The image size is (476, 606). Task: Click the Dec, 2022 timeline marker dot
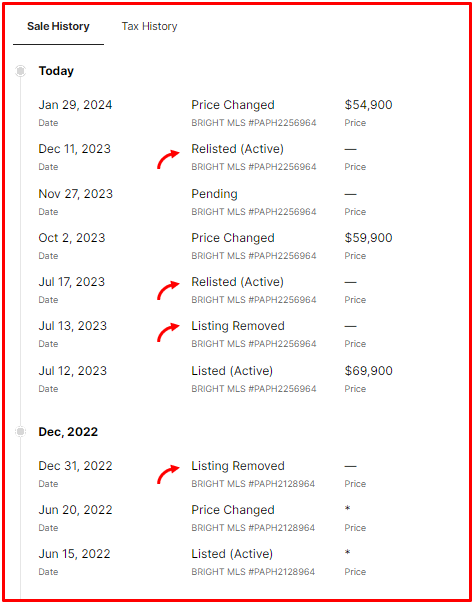pyautogui.click(x=20, y=431)
